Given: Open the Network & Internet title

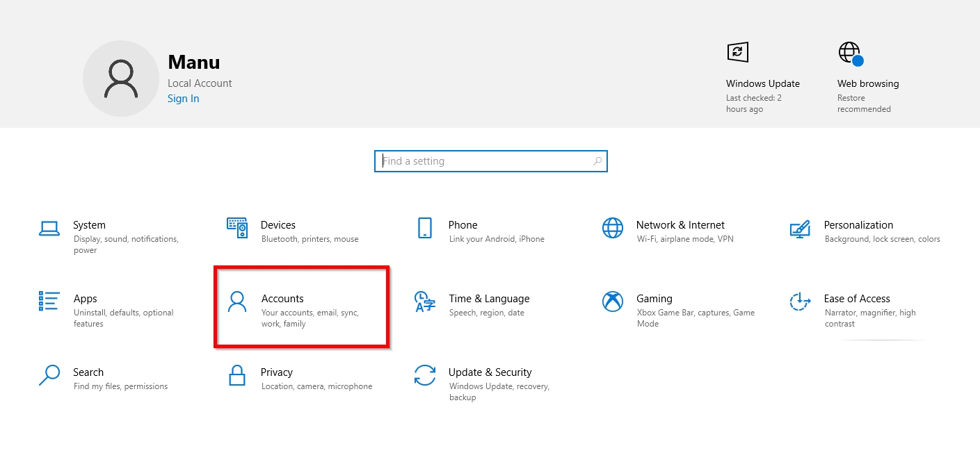Looking at the screenshot, I should (680, 225).
